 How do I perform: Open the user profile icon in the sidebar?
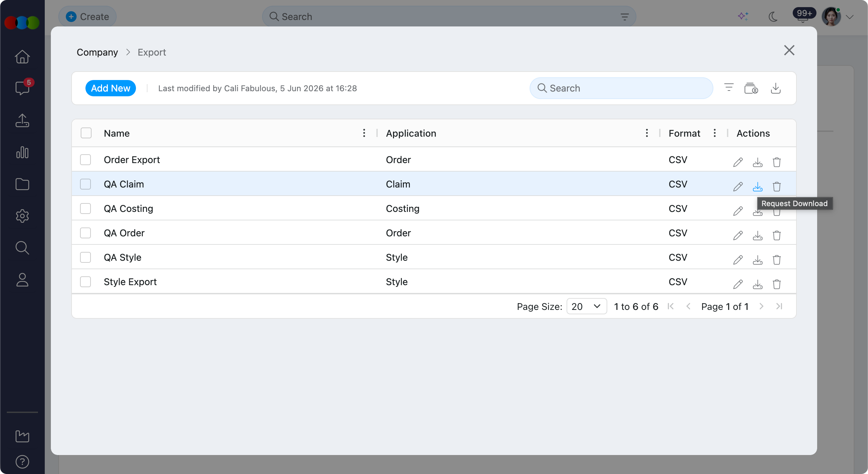click(x=22, y=280)
